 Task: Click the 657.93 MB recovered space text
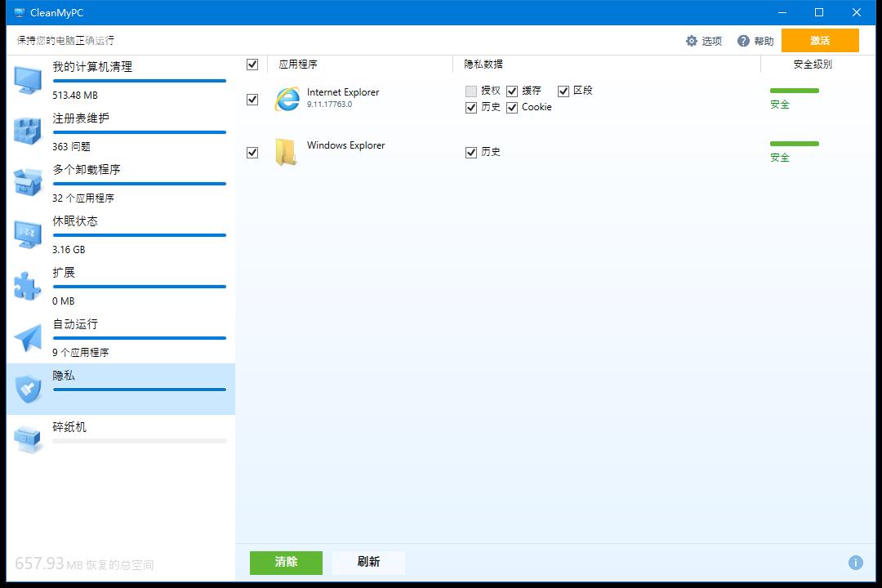coord(84,563)
